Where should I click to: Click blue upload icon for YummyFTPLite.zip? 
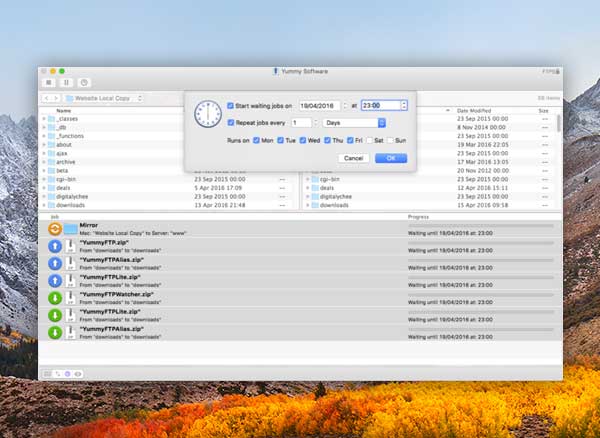[x=55, y=280]
